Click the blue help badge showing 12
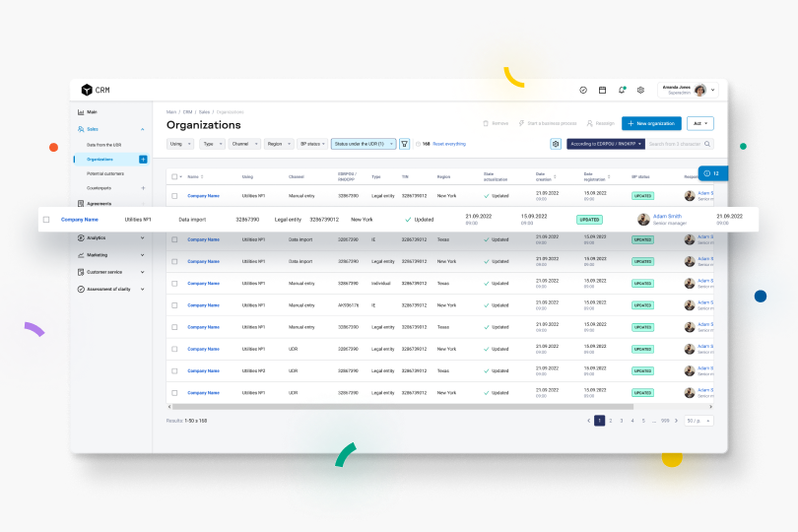 712,173
